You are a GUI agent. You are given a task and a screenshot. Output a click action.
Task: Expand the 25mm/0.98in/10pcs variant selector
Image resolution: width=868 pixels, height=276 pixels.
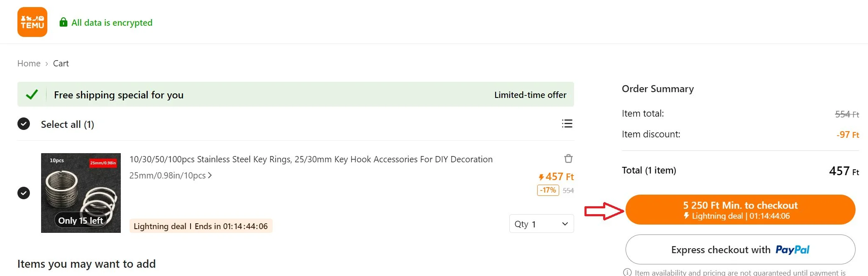170,176
